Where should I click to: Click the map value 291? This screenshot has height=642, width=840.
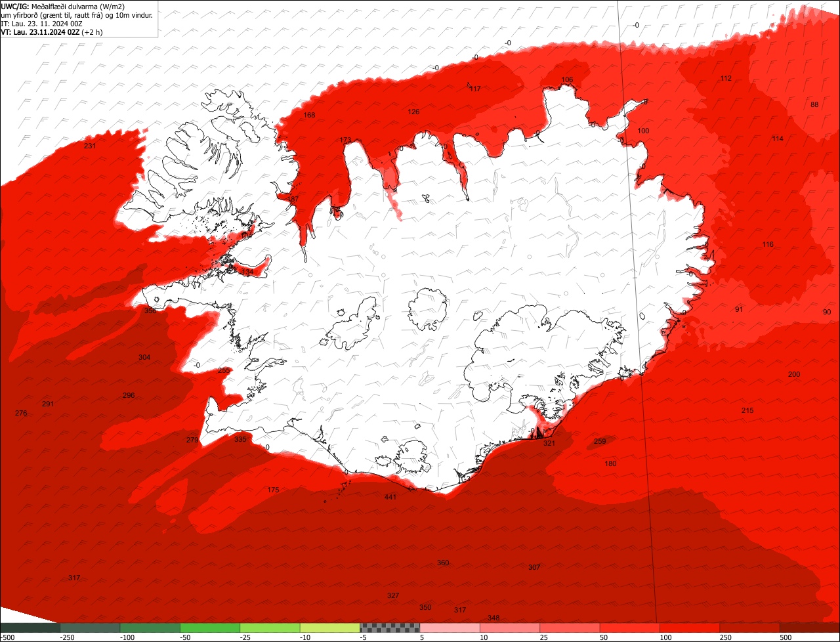pyautogui.click(x=48, y=404)
